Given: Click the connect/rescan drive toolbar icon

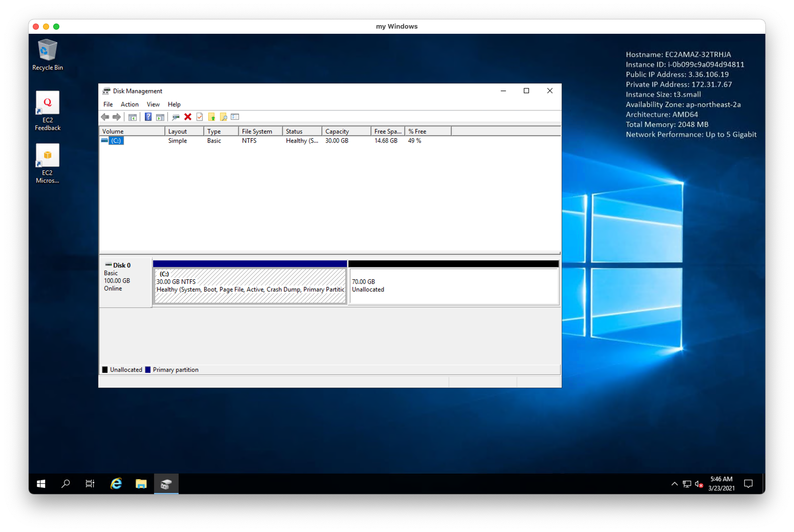Looking at the screenshot, I should [x=176, y=117].
